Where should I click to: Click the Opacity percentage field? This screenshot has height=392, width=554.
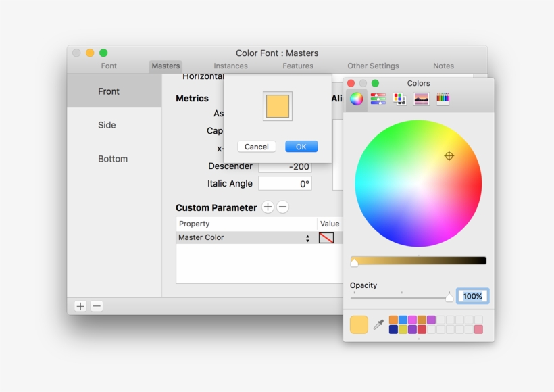click(473, 296)
